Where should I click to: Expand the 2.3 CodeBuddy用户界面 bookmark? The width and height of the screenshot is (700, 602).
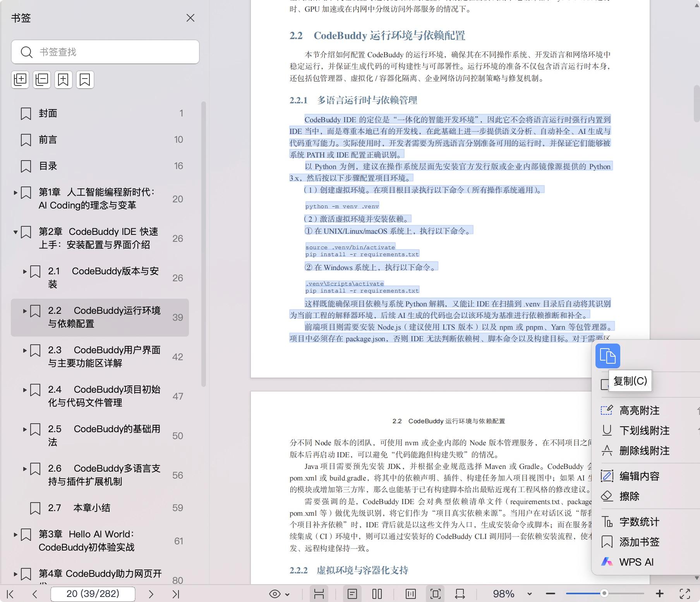tap(25, 351)
